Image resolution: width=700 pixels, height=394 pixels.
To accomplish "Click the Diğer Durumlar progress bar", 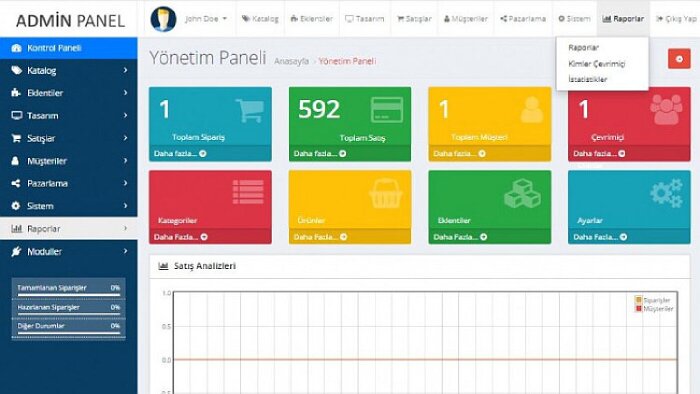I will click(x=69, y=332).
